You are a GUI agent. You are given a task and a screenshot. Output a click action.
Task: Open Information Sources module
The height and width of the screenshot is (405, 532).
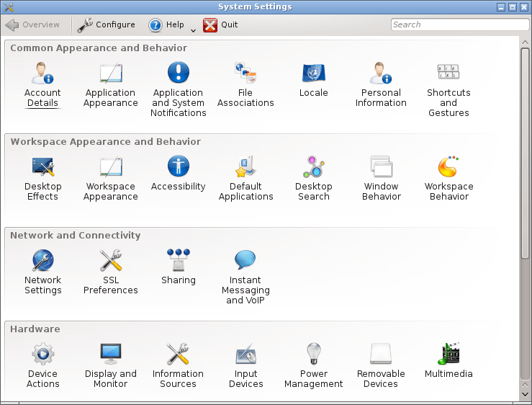(x=178, y=365)
